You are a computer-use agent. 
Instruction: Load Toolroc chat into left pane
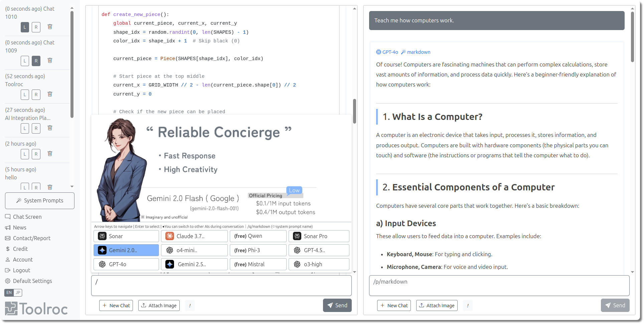pos(25,95)
